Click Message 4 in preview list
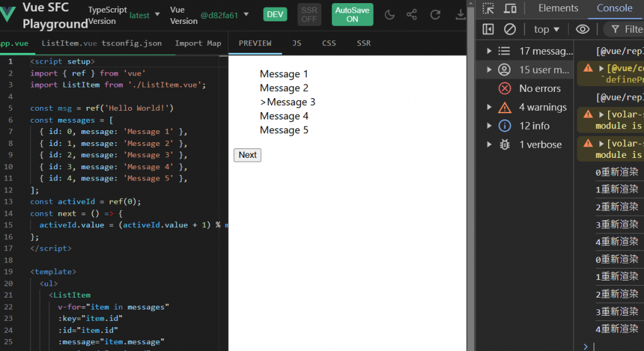 [x=284, y=116]
